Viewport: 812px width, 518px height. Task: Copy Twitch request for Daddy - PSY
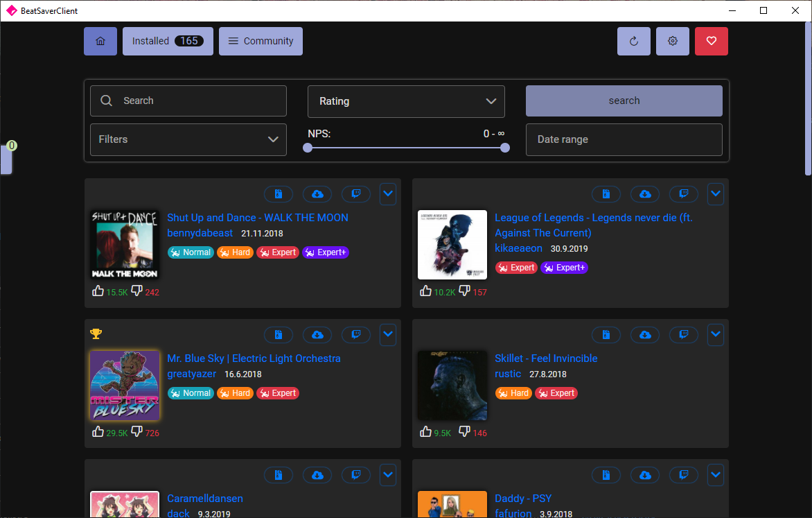(684, 475)
